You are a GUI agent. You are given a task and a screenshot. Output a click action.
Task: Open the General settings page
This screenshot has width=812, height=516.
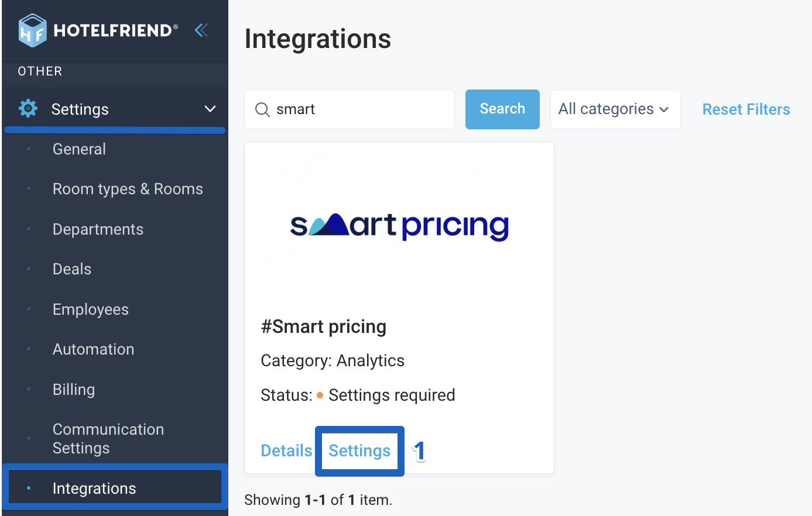[x=79, y=149]
